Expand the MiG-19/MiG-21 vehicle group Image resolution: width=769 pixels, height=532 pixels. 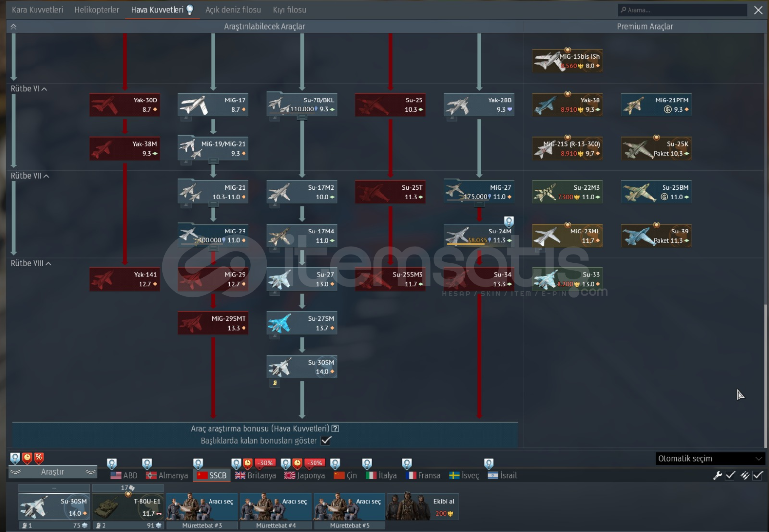[x=213, y=161]
